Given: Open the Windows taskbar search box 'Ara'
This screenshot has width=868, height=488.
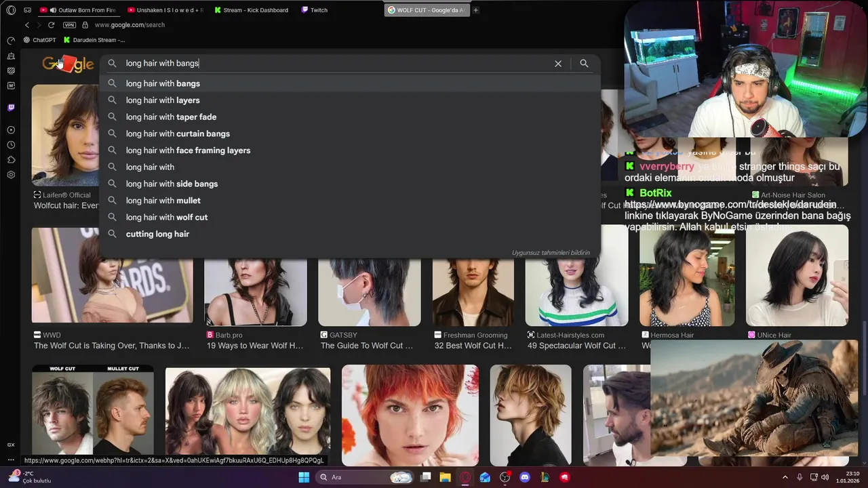Looking at the screenshot, I should tap(366, 477).
